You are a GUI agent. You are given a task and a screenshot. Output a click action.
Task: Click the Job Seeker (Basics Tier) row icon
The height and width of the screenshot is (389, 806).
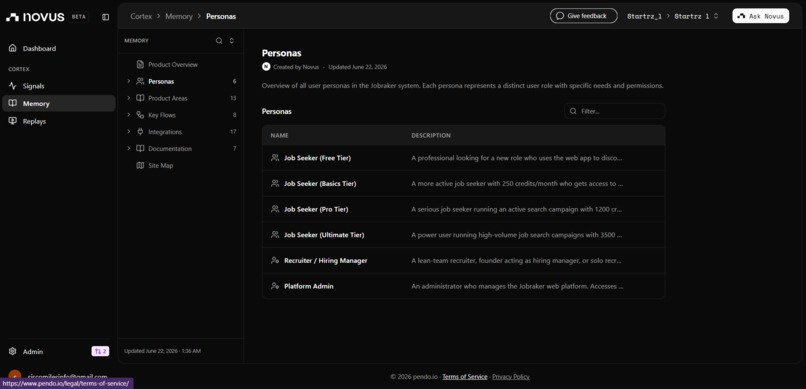point(275,183)
